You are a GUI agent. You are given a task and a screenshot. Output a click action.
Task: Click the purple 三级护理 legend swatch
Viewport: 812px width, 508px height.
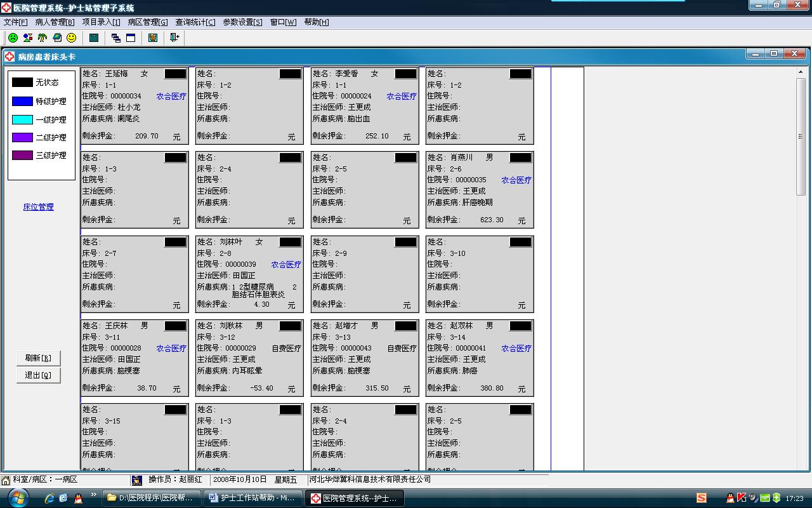pos(22,155)
